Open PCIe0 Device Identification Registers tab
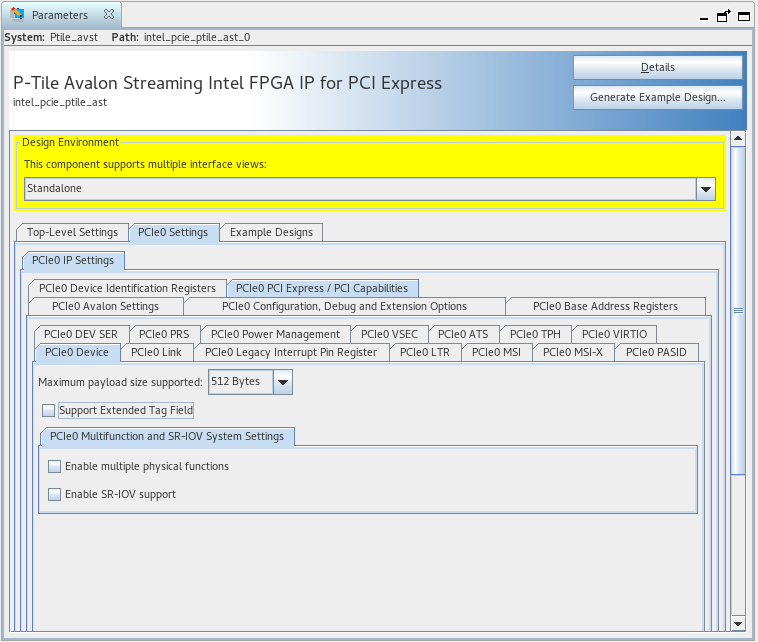This screenshot has width=758, height=642. coord(127,288)
